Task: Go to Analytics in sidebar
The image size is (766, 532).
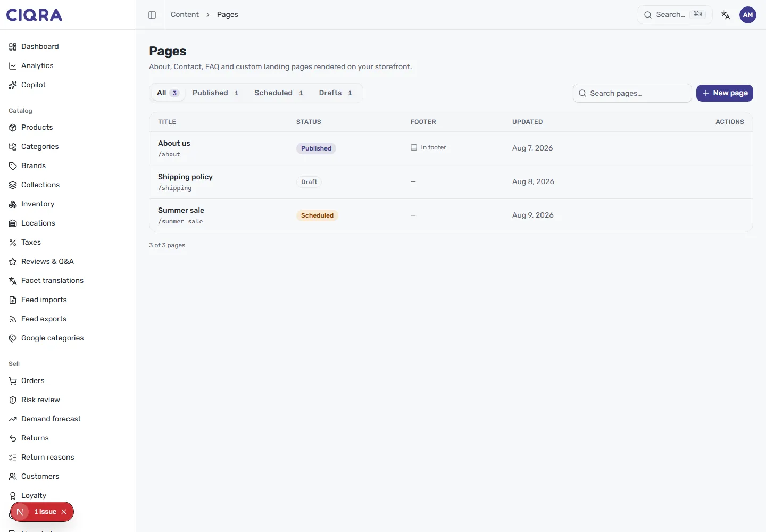Action: point(68,66)
